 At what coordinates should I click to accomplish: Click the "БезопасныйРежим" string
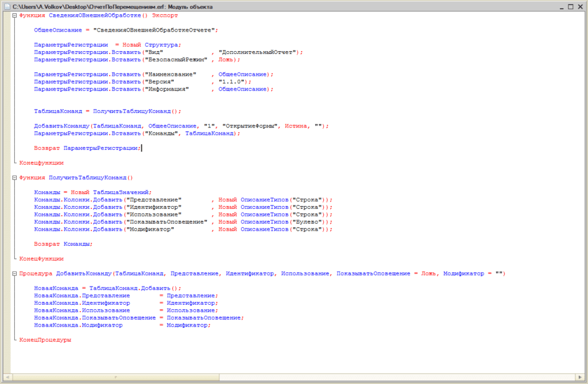[176, 60]
